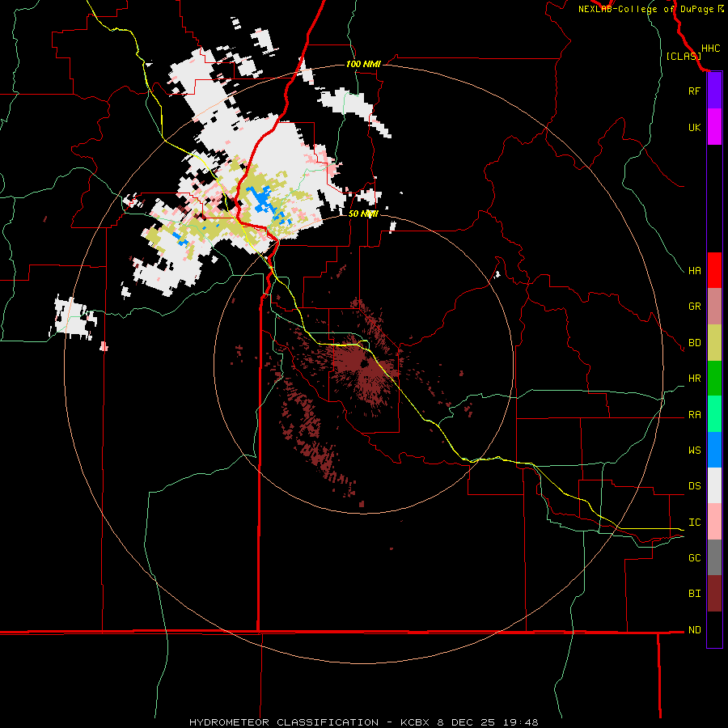The height and width of the screenshot is (728, 728).
Task: Click the HA legend label
Action: click(695, 271)
